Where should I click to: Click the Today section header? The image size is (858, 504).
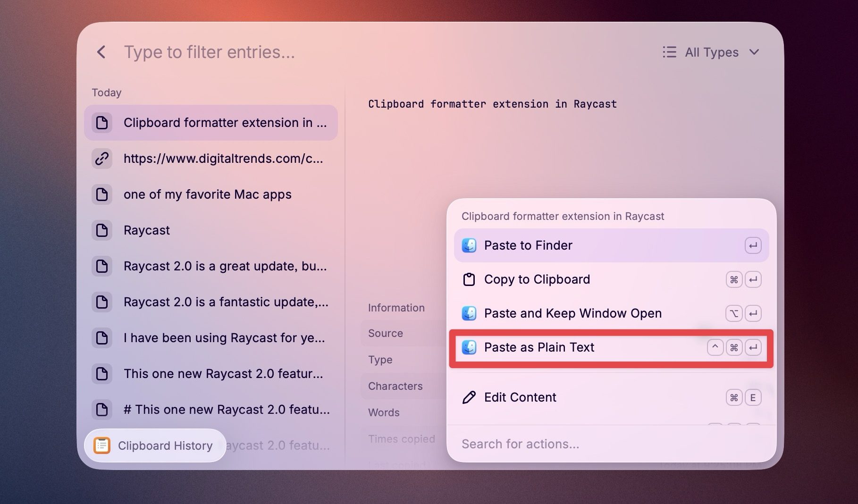107,92
